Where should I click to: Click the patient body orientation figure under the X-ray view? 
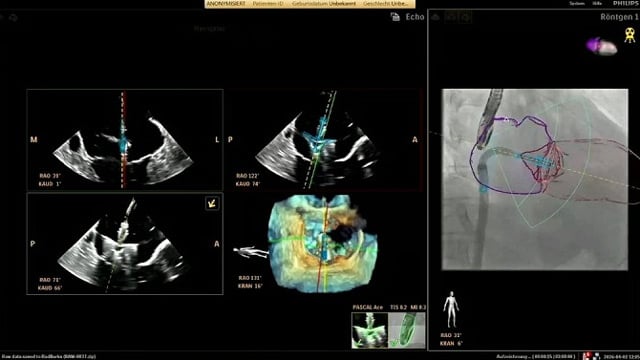[451, 309]
